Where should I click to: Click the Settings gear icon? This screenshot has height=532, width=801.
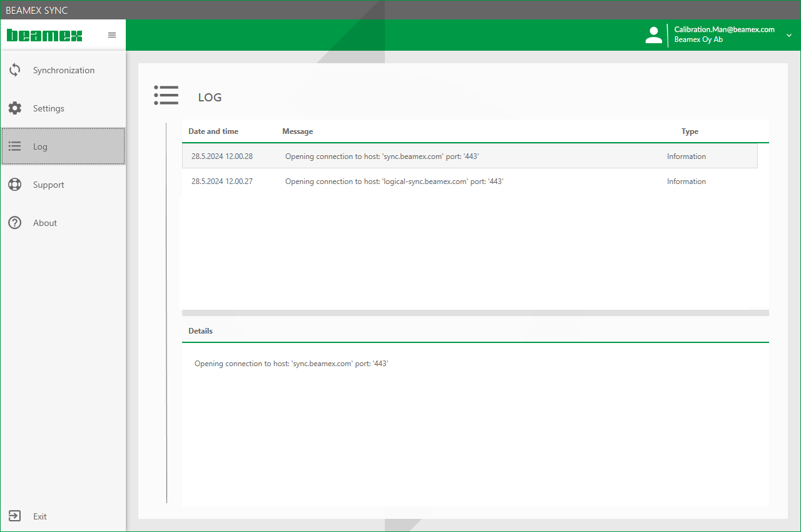click(15, 108)
